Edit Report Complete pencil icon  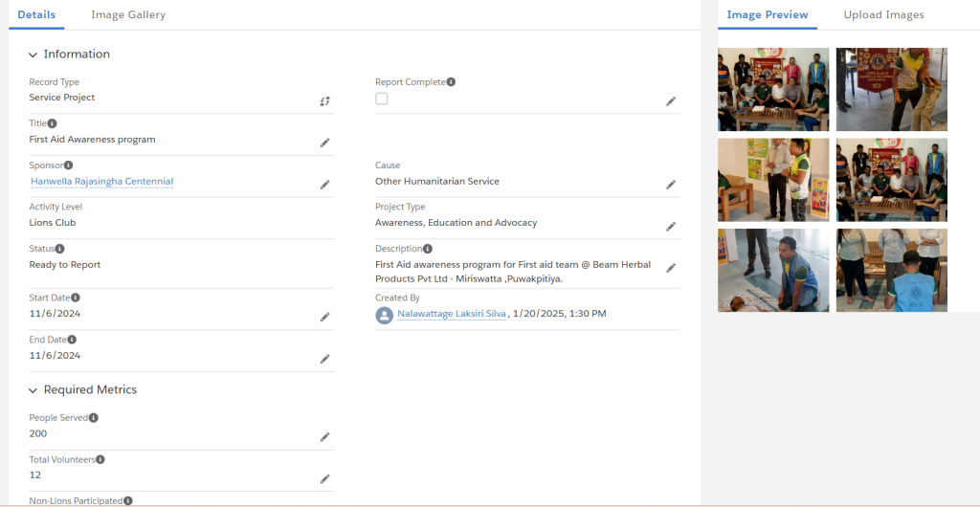(x=671, y=101)
